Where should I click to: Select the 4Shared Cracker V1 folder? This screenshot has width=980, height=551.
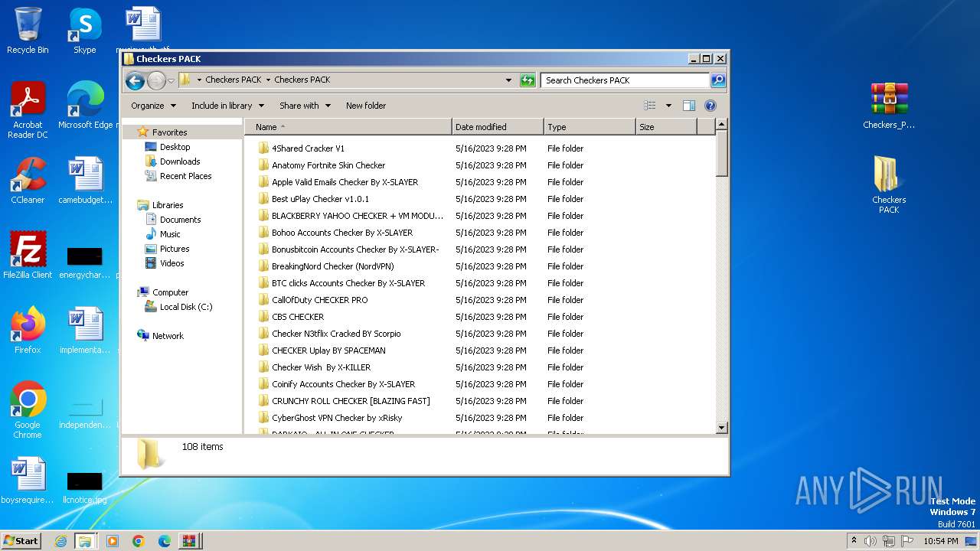point(308,148)
